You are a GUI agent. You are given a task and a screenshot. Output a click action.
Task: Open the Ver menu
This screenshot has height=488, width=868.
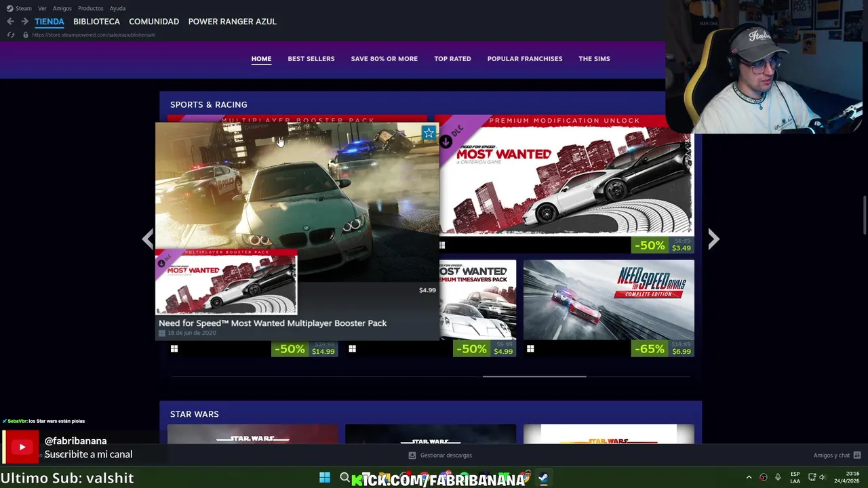(x=42, y=8)
